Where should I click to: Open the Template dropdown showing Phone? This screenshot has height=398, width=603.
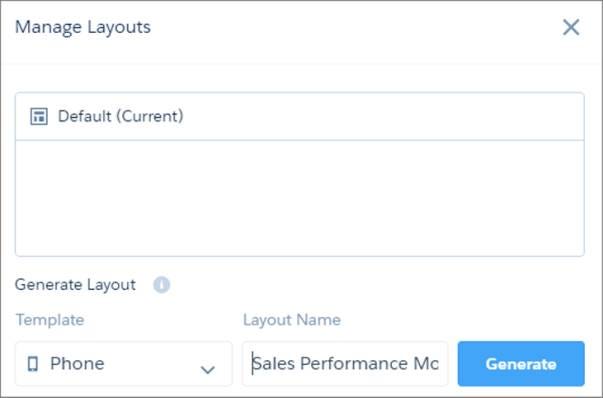[124, 363]
